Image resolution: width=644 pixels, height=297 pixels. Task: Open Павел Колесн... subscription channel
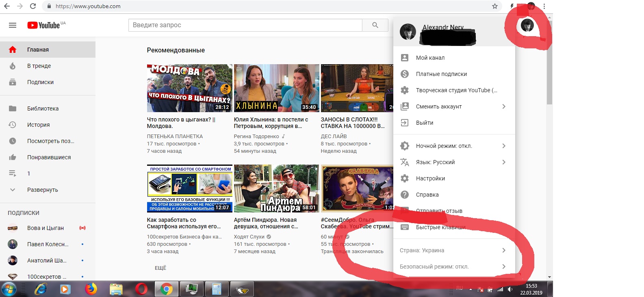coord(48,244)
